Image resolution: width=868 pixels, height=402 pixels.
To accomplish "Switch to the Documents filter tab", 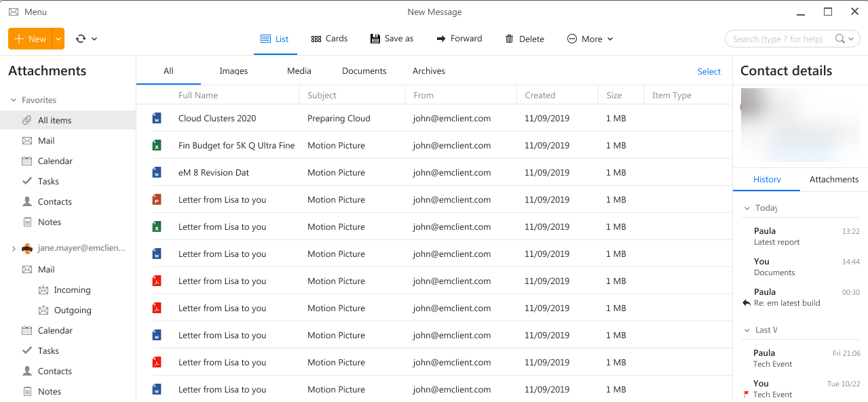I will [x=364, y=71].
